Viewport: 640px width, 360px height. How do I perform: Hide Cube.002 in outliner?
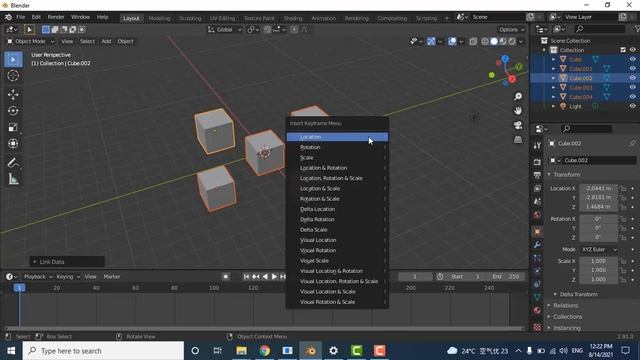pos(632,78)
